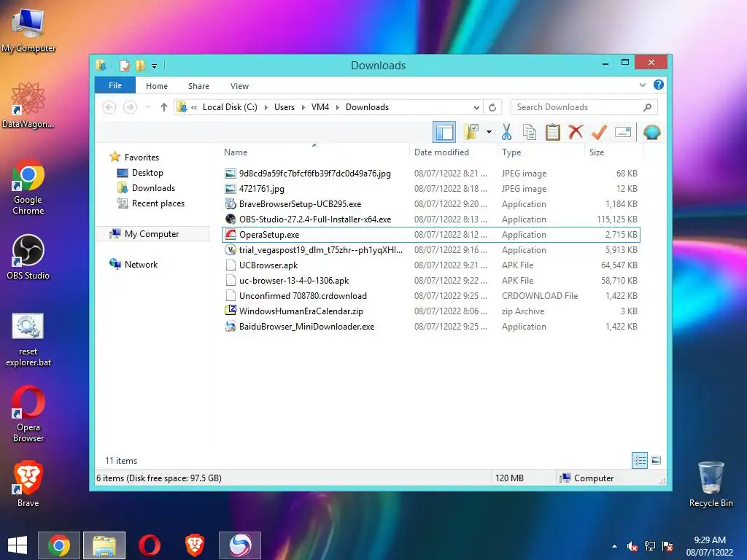Click quick access properties icon in title bar
This screenshot has height=560, width=747.
coord(124,65)
